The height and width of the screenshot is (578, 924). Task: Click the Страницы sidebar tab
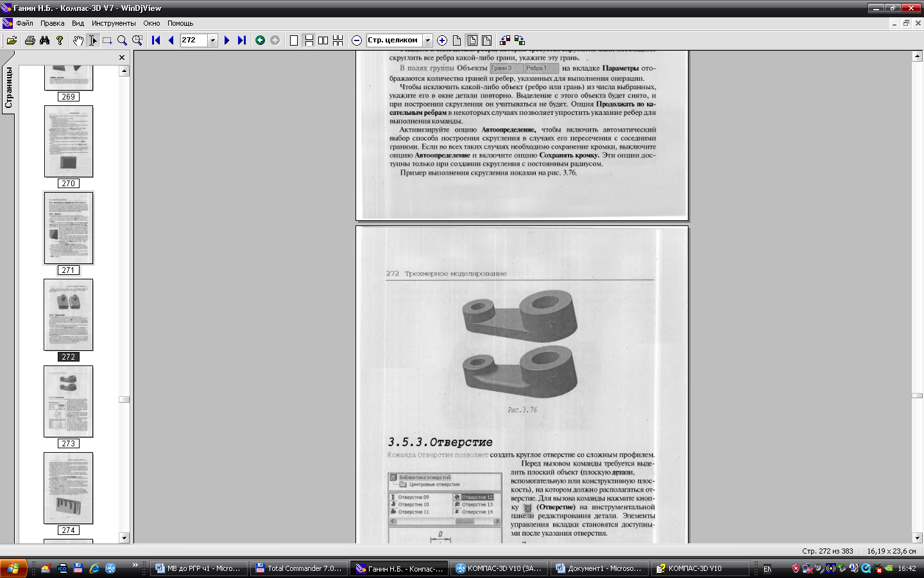[8, 86]
